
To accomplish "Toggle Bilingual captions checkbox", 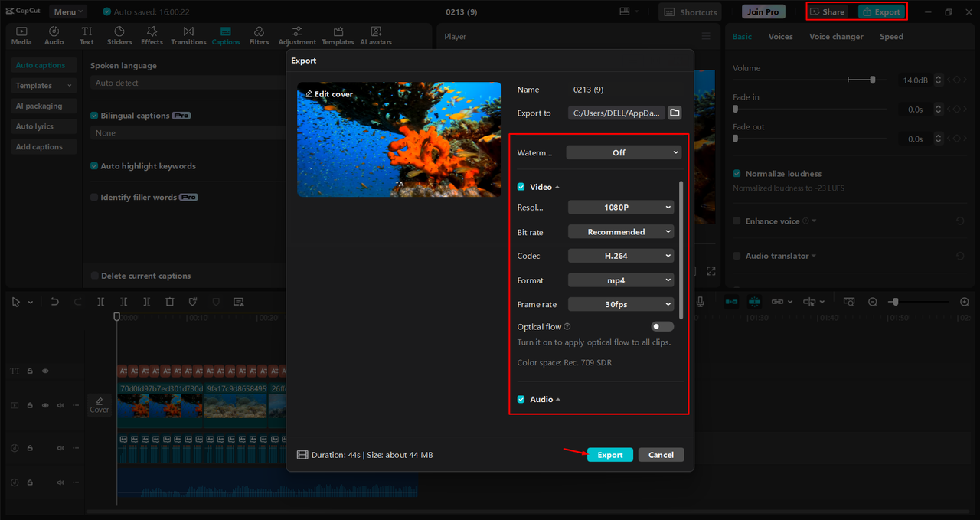I will click(x=94, y=116).
